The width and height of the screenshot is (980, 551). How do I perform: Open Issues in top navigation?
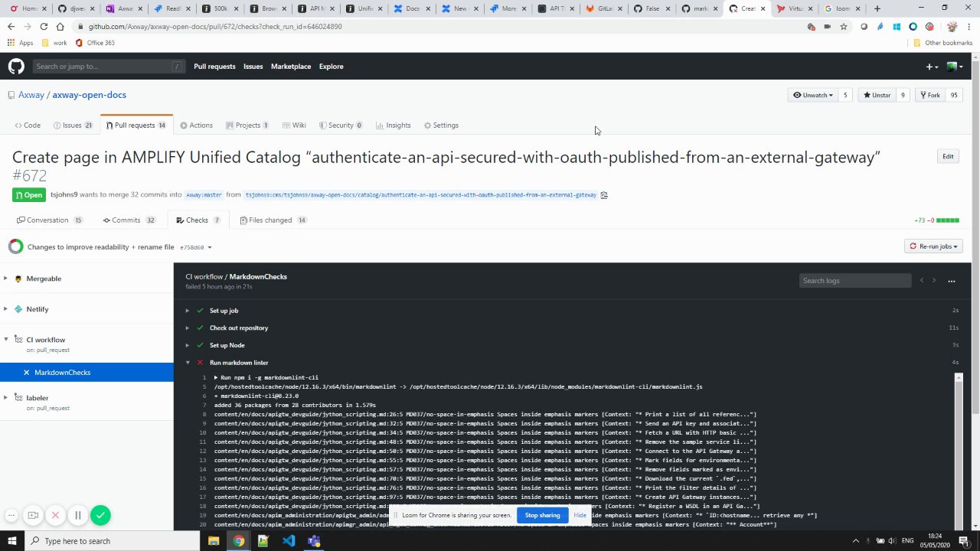[253, 67]
